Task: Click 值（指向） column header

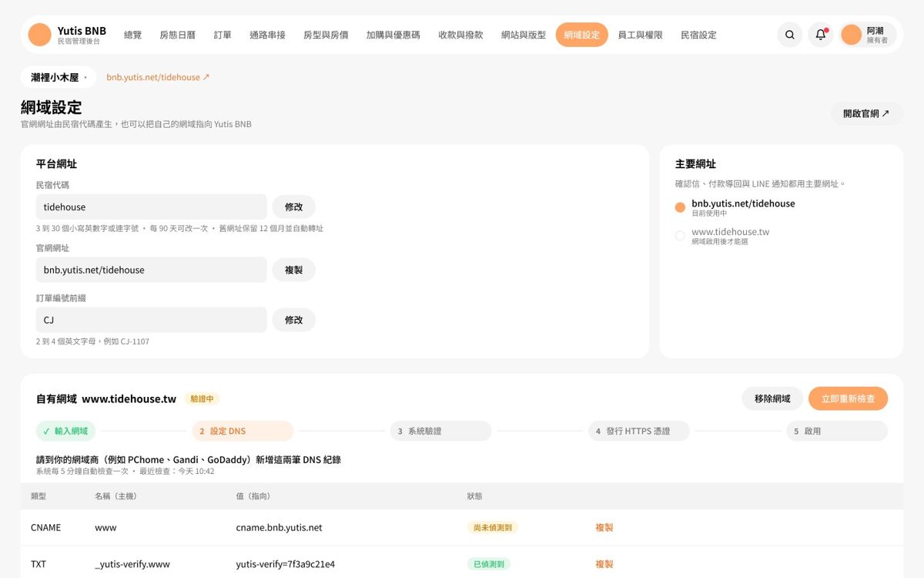Action: (x=253, y=496)
